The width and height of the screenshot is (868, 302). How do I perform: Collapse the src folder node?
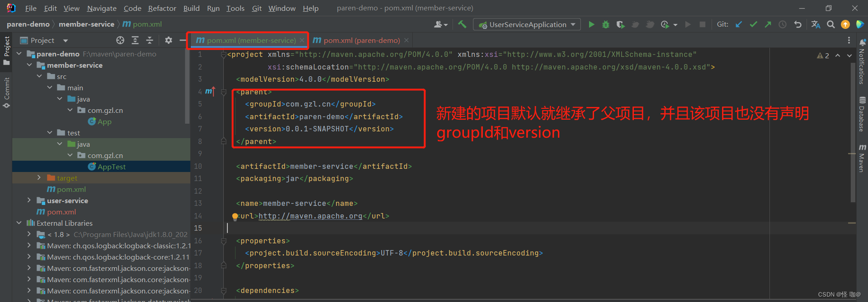(x=40, y=76)
